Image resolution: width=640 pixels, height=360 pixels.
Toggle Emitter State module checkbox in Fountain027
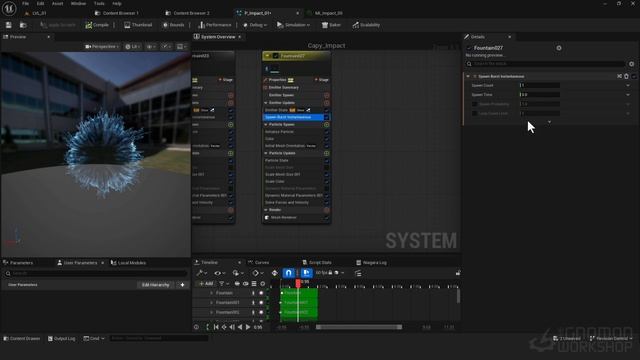tap(327, 110)
